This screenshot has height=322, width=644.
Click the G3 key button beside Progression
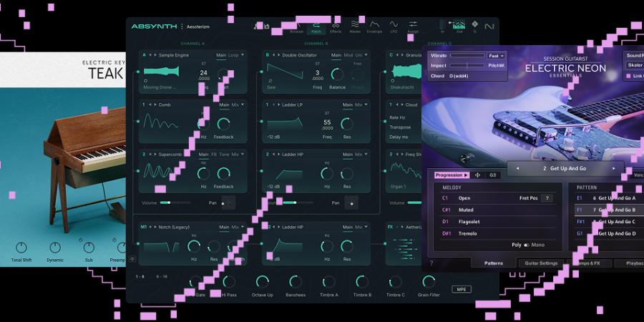(493, 175)
